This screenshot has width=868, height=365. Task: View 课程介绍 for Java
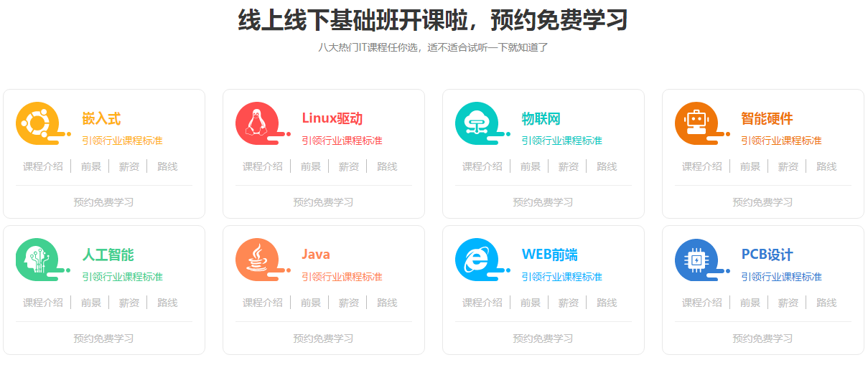tap(263, 303)
